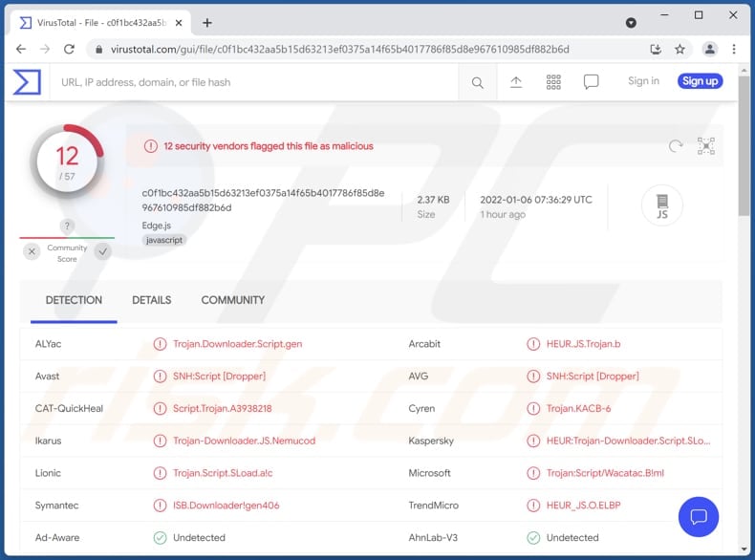Click the 12 security vendors flagged message
Viewport: 755px width, 560px height.
(x=269, y=146)
